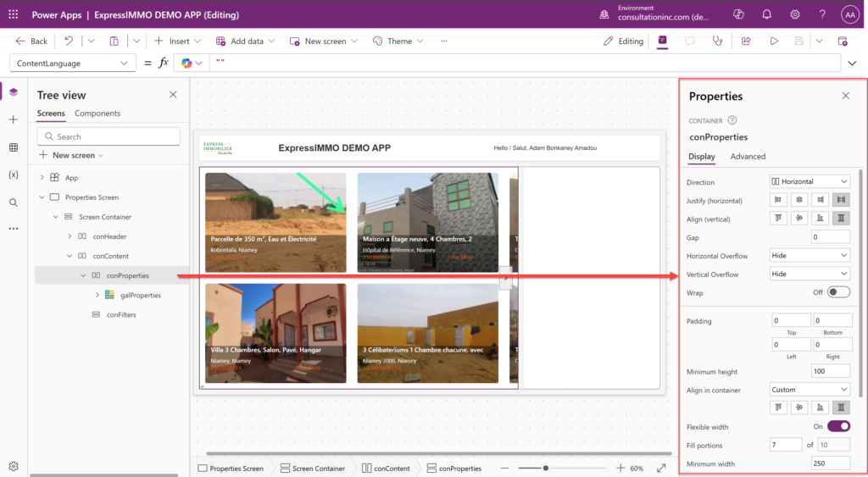Click the Back button
Screen dimensions: 868x477
[x=31, y=41]
